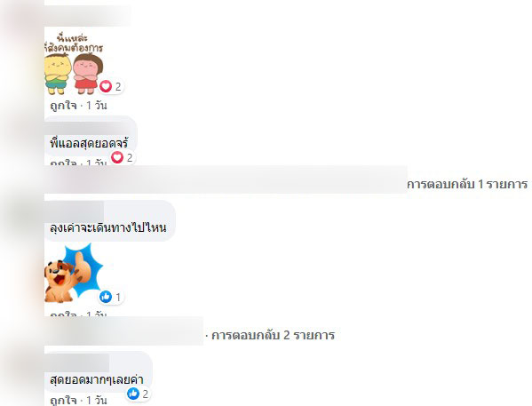Click 1 วัน timestamp under two-kids sticker

(96, 106)
